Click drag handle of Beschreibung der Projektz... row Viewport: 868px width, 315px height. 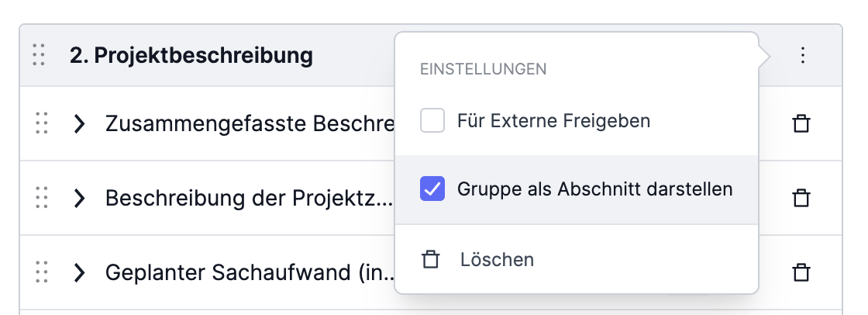pos(42,198)
